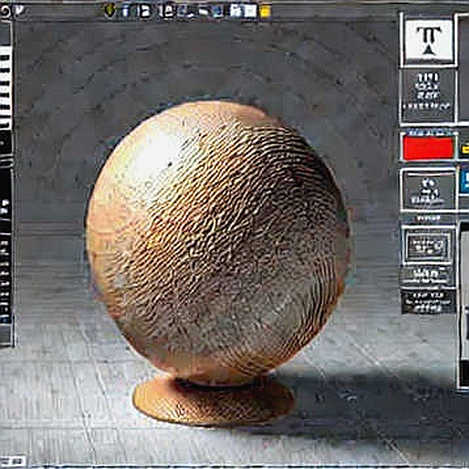The height and width of the screenshot is (469, 469).
Task: Click the white T text tool icon
Action: (x=428, y=41)
